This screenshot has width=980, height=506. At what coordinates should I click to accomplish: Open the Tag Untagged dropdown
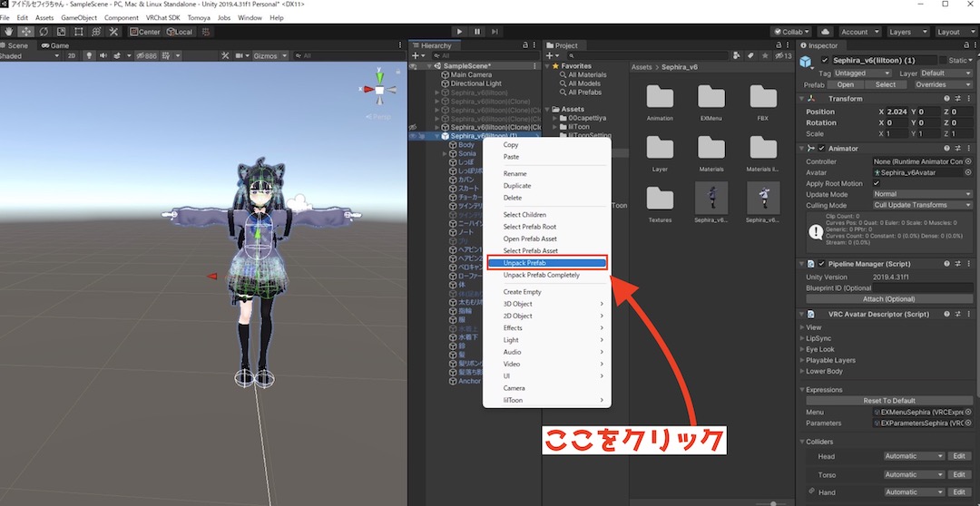(x=863, y=73)
